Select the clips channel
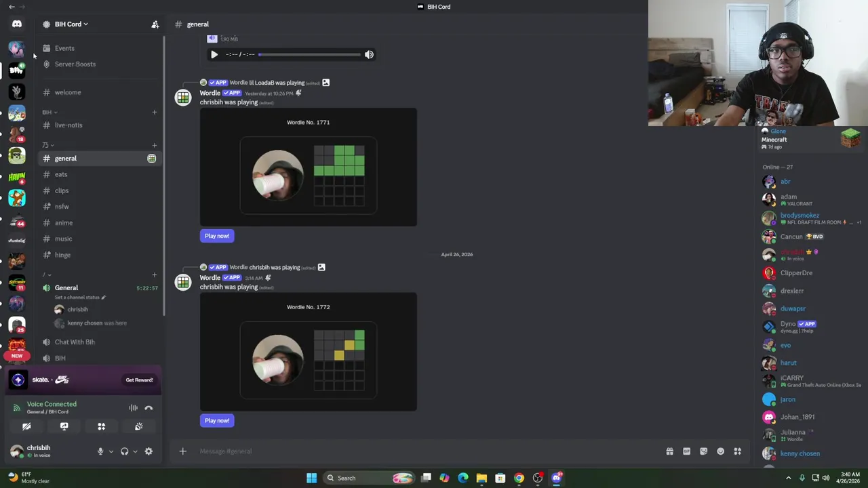 pyautogui.click(x=62, y=190)
